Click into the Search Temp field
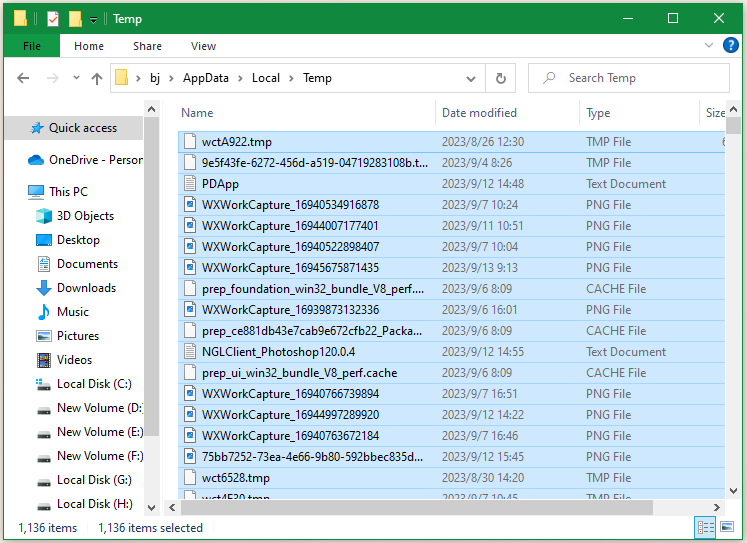The width and height of the screenshot is (747, 543). click(629, 78)
